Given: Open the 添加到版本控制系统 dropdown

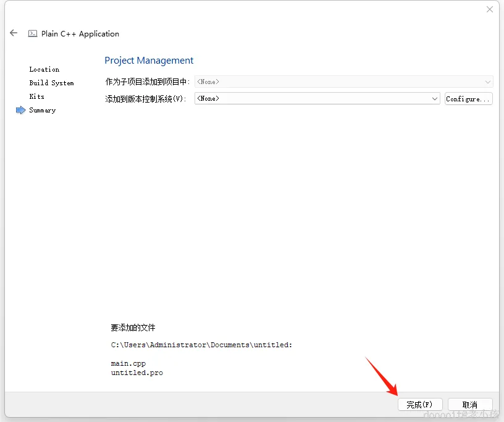Looking at the screenshot, I should point(317,98).
